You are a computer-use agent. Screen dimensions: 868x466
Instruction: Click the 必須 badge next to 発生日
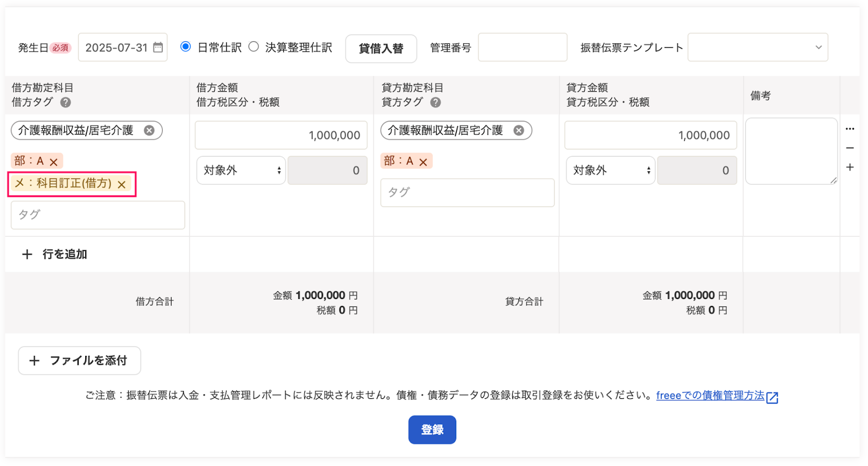[60, 48]
